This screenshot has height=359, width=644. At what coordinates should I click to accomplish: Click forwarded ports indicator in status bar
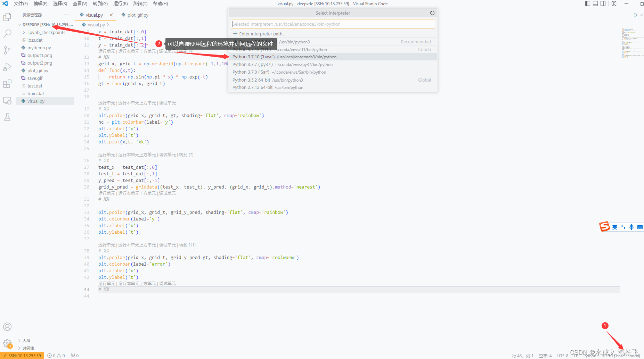75,356
